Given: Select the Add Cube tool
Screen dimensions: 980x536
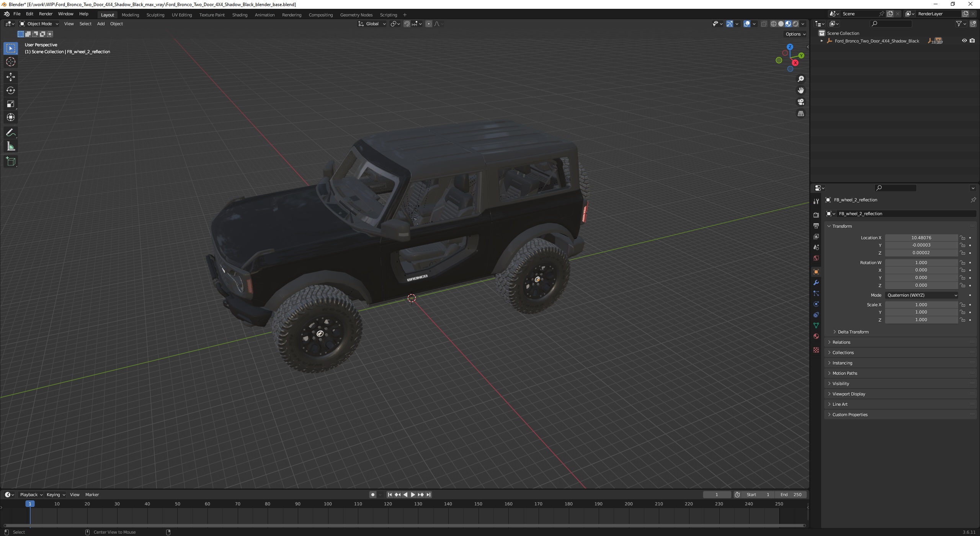Looking at the screenshot, I should [11, 162].
